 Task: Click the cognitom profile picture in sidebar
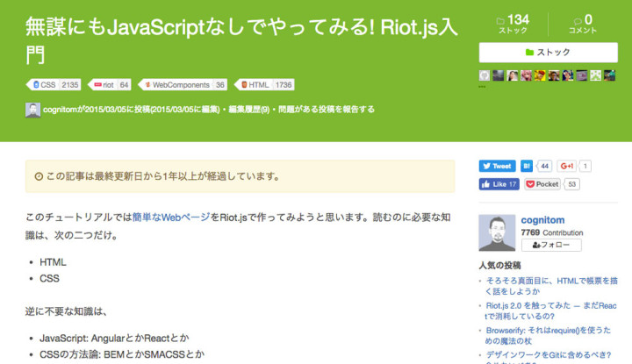(x=497, y=232)
